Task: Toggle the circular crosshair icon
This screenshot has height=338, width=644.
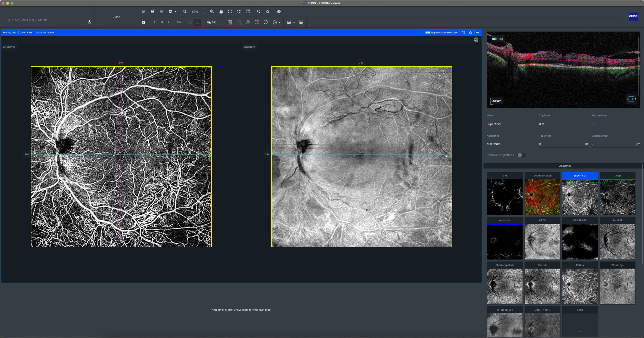Action: coord(266,22)
